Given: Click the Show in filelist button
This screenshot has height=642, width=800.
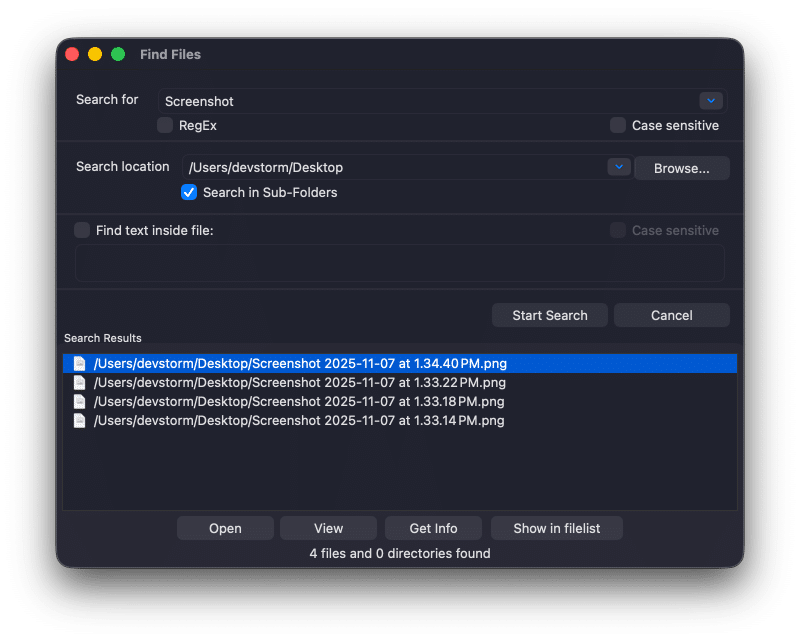Looking at the screenshot, I should pos(556,528).
